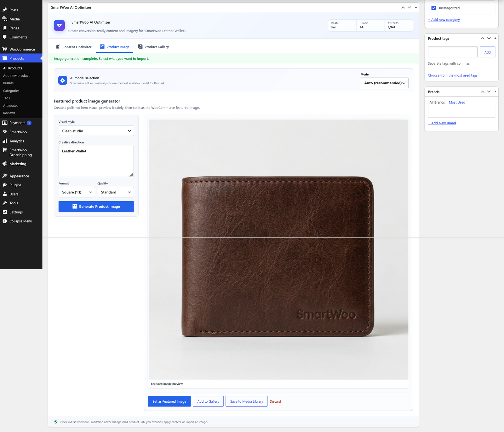
Task: Click the generated wallet image preview
Action: tap(278, 250)
